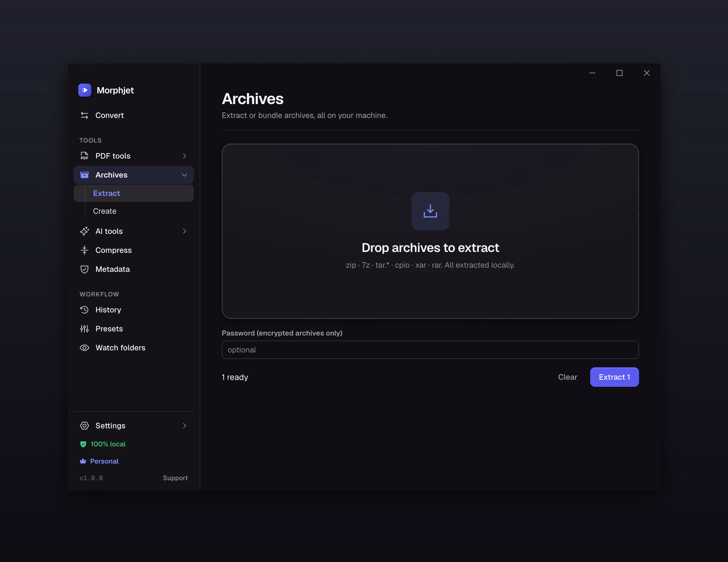Select the Extract sub-item
The height and width of the screenshot is (562, 728).
tap(134, 193)
